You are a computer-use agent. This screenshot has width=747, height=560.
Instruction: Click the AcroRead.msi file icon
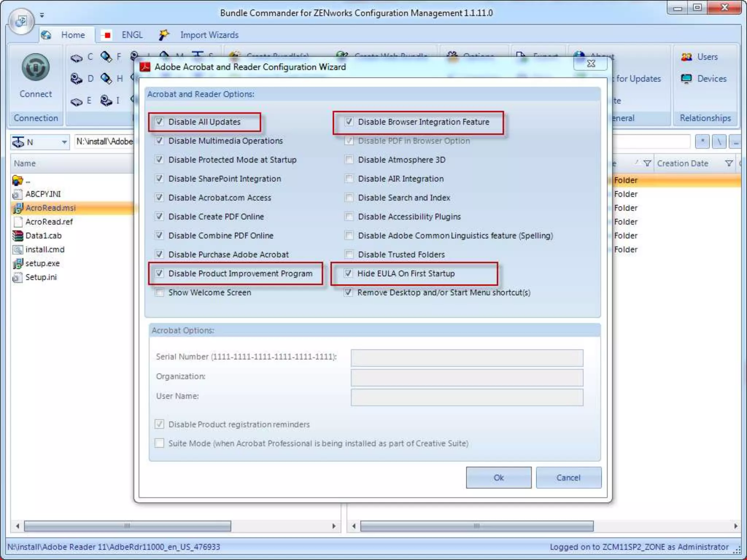click(18, 208)
